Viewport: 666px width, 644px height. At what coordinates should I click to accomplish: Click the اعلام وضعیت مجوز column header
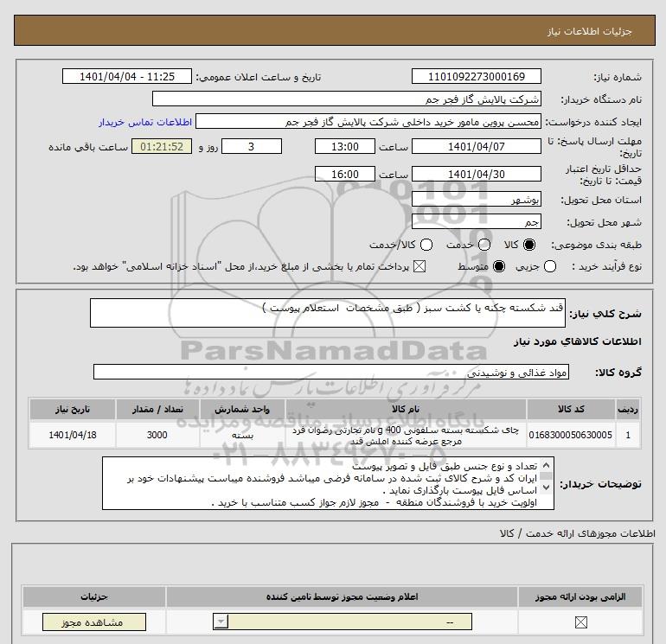tap(342, 596)
